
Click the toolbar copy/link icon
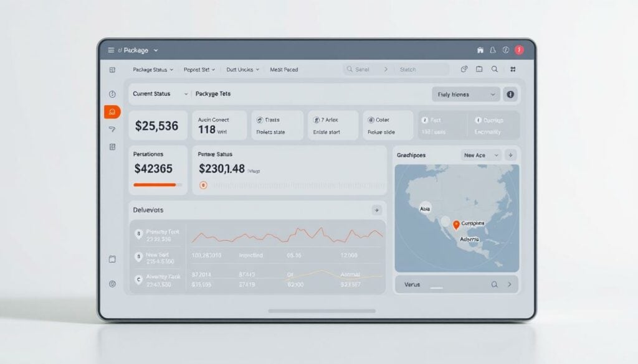pos(464,69)
